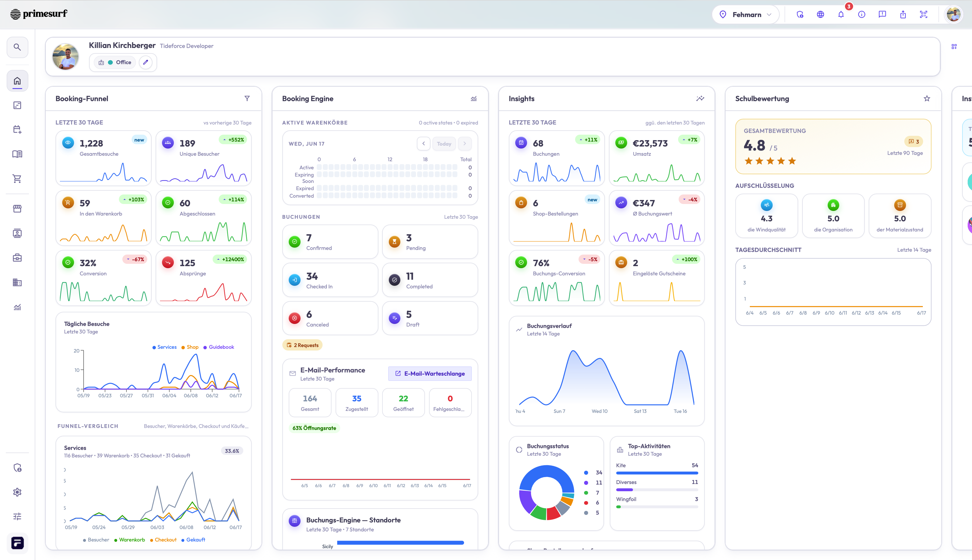This screenshot has height=560, width=972.
Task: Toggle the Guidebook legend series
Action: tap(219, 347)
